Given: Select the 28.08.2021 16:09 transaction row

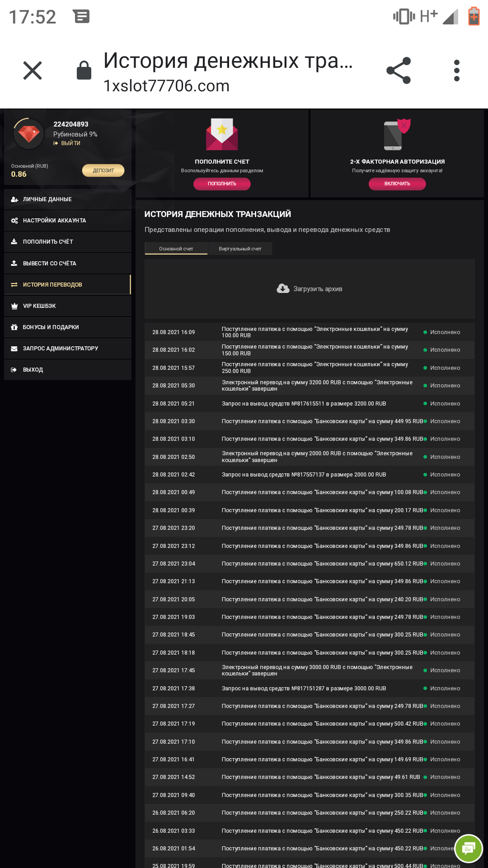Looking at the screenshot, I should click(x=310, y=332).
